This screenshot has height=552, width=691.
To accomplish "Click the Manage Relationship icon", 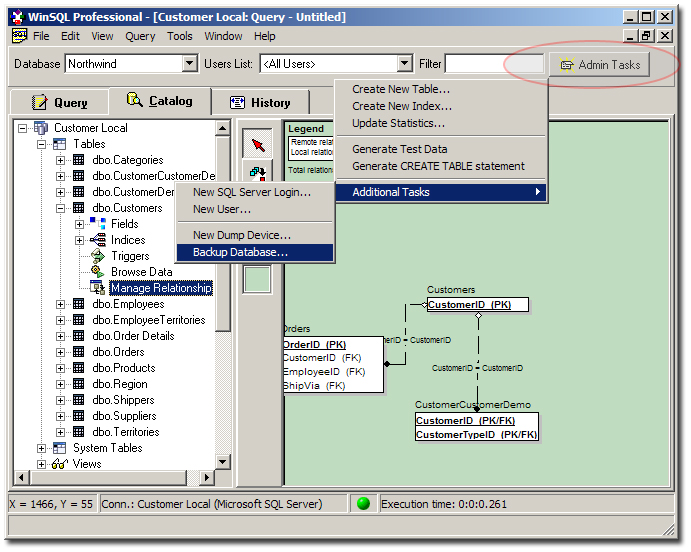I will [97, 287].
